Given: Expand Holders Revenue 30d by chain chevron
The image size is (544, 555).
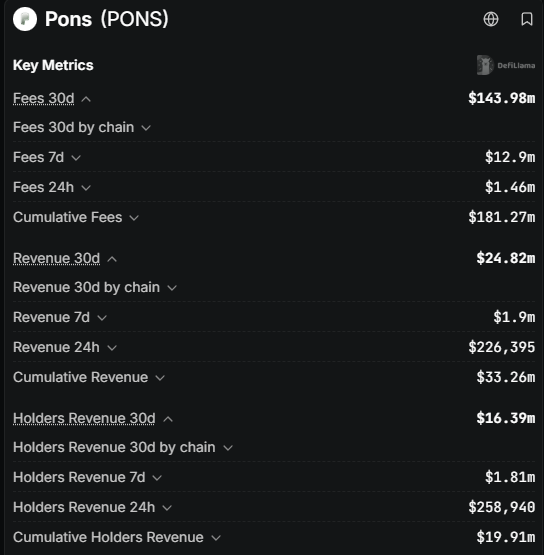Looking at the screenshot, I should click(x=228, y=448).
